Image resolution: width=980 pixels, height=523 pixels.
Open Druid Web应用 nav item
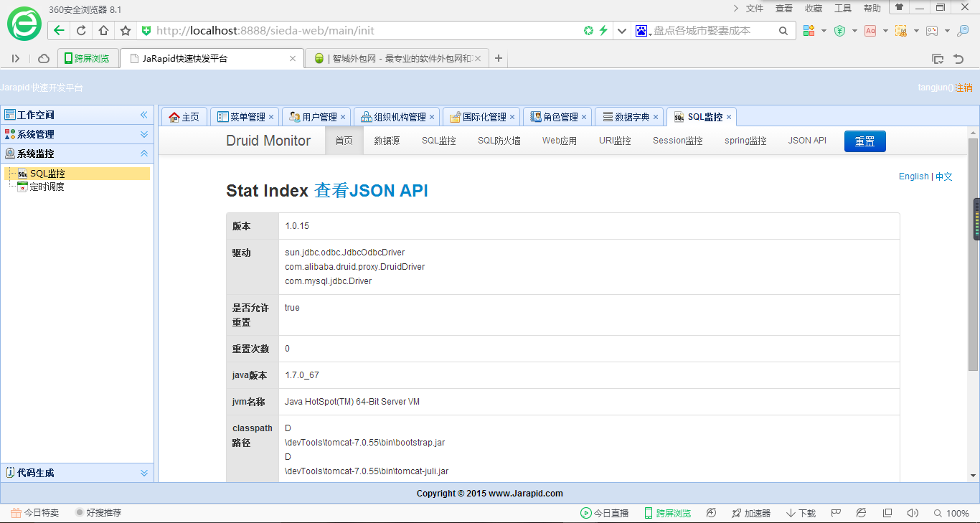coord(560,141)
